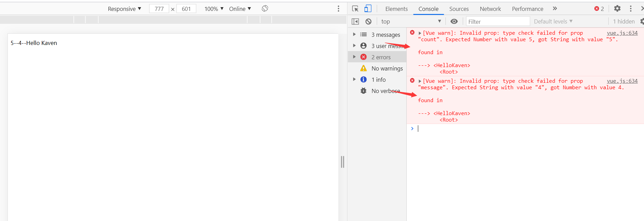
Task: Clear the console
Action: [x=368, y=21]
